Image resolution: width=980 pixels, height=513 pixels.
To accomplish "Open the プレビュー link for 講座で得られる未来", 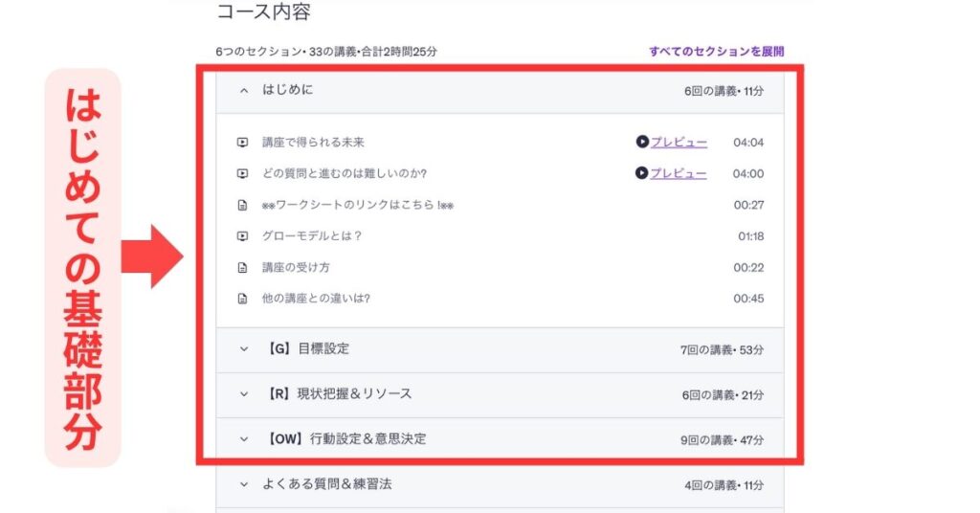I will [679, 142].
